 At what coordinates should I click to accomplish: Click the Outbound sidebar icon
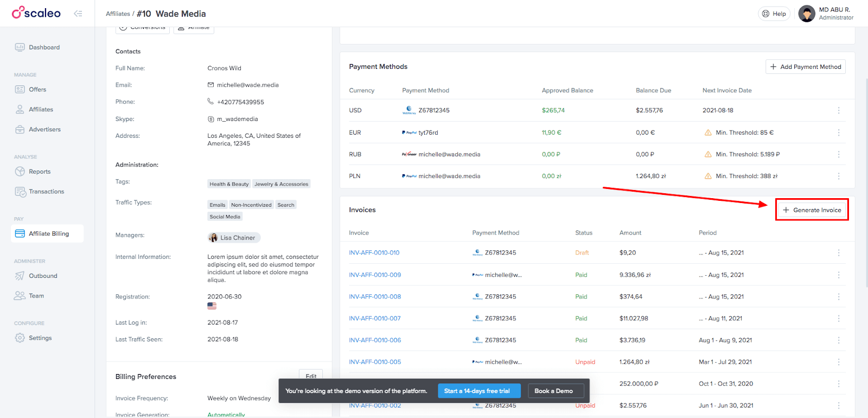(x=20, y=276)
